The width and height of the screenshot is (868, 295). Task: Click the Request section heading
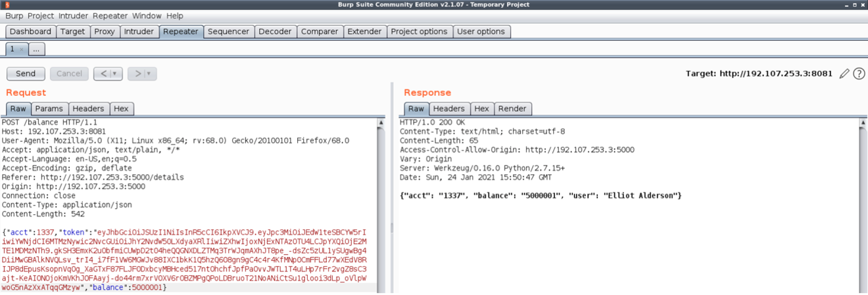point(26,93)
